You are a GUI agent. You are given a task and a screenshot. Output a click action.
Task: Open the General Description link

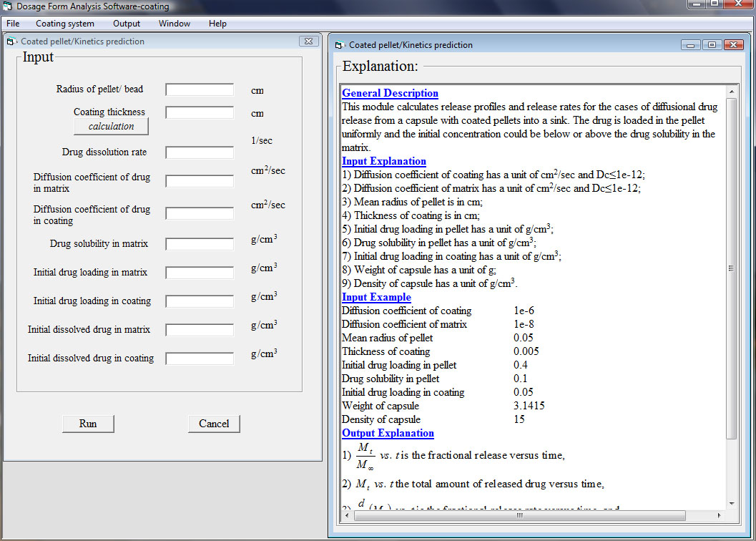(x=390, y=93)
